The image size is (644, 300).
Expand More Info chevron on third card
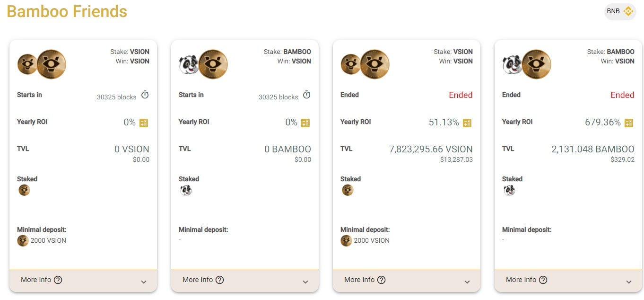tap(467, 282)
